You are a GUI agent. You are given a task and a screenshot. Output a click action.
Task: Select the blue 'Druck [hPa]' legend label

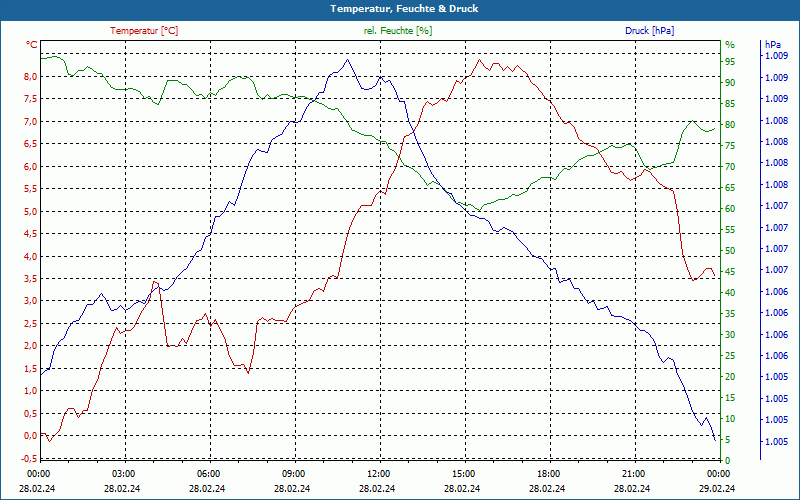coord(649,31)
